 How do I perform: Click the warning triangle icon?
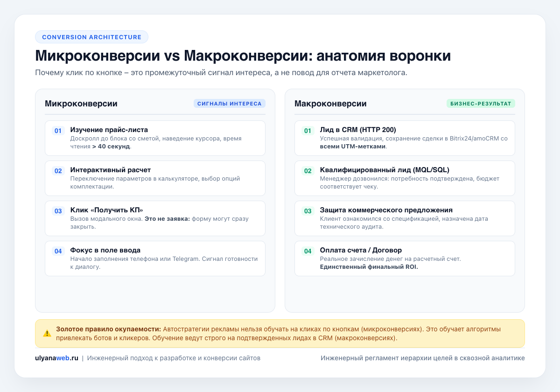[x=47, y=333]
